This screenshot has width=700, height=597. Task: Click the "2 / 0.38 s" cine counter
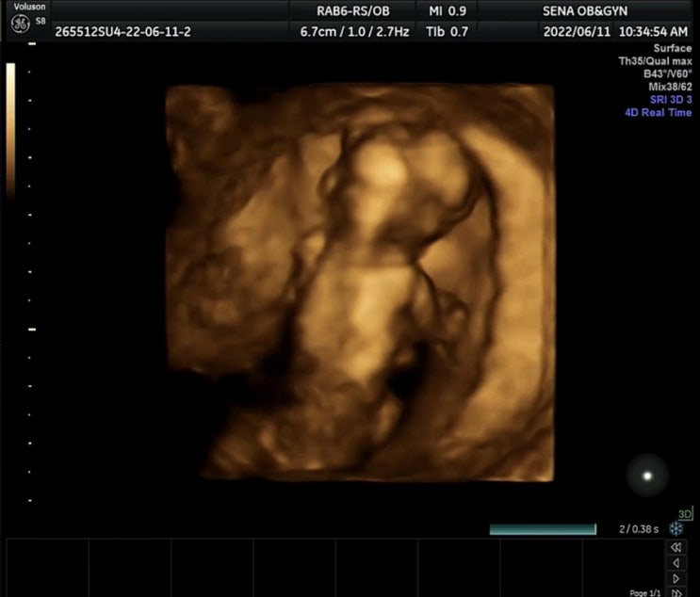point(639,529)
